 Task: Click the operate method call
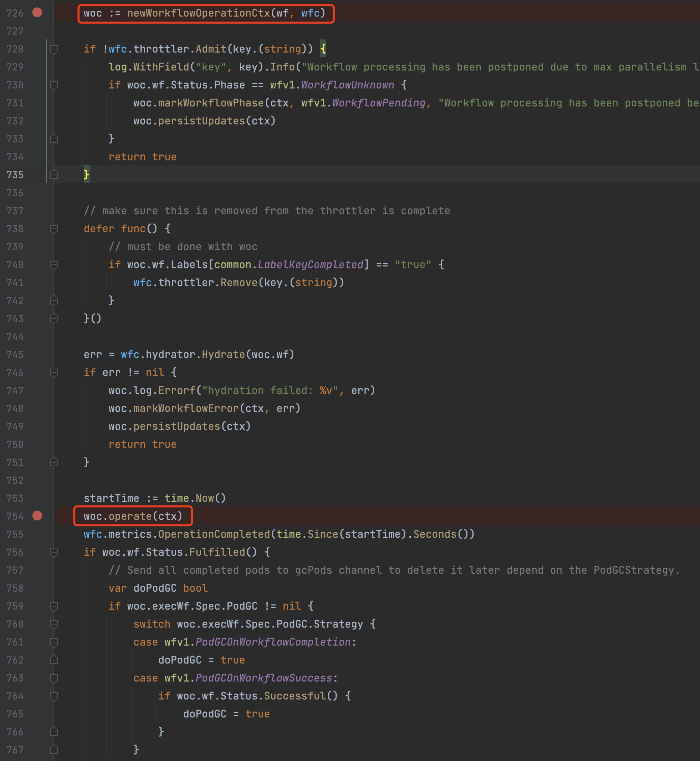tap(130, 516)
